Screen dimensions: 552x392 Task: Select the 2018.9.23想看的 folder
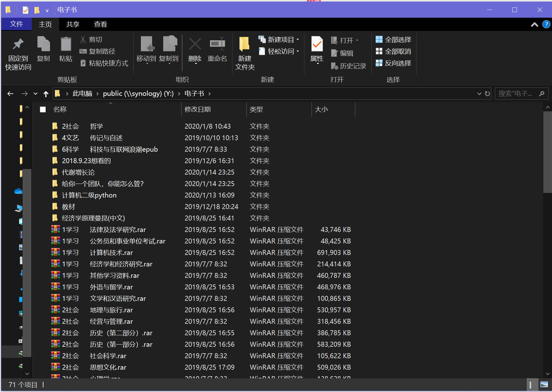[x=81, y=161]
